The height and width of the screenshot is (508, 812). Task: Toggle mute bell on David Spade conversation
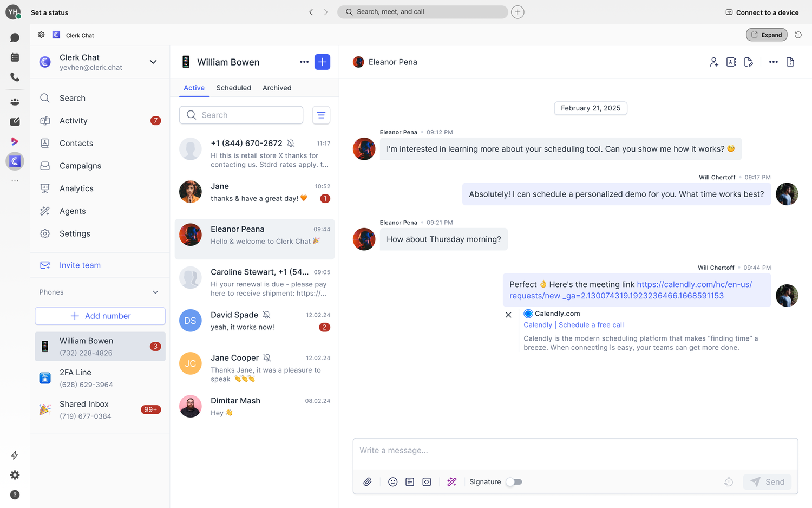[x=266, y=315]
